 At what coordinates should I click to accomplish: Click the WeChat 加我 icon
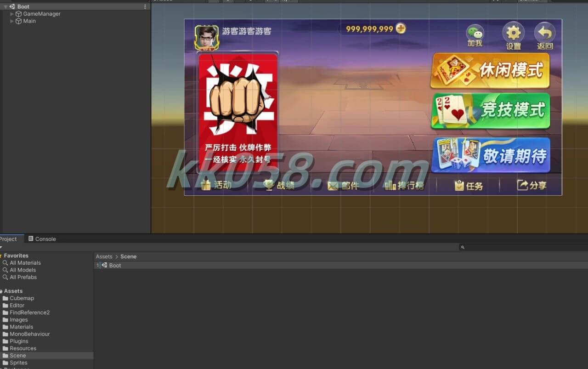pyautogui.click(x=475, y=36)
